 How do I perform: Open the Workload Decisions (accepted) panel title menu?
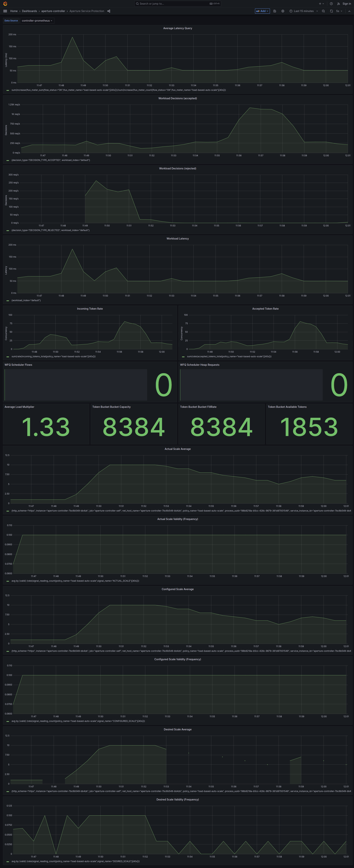[x=178, y=98]
